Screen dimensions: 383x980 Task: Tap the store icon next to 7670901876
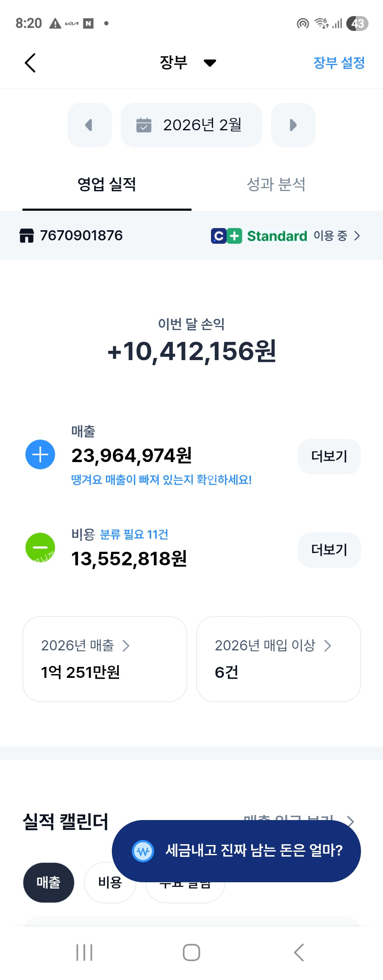pyautogui.click(x=26, y=236)
